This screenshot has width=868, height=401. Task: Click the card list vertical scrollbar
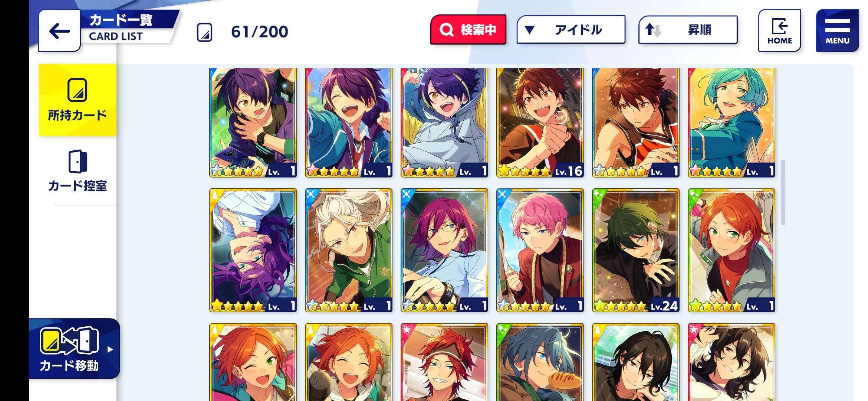783,193
